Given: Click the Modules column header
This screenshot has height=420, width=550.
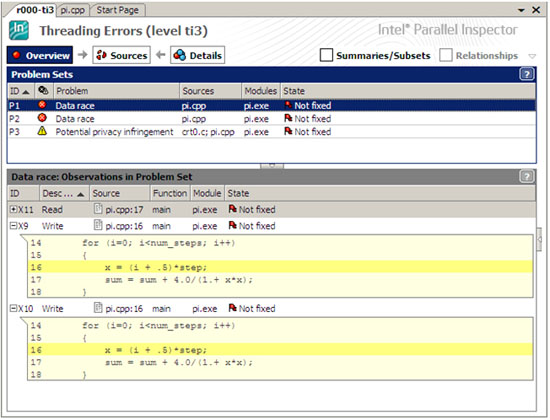Looking at the screenshot, I should point(261,91).
